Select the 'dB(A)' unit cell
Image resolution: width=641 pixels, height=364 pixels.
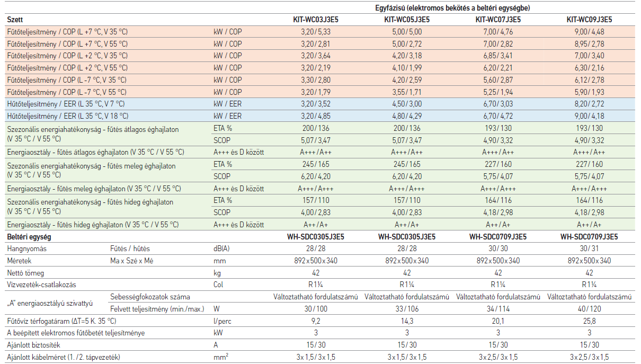[222, 249]
